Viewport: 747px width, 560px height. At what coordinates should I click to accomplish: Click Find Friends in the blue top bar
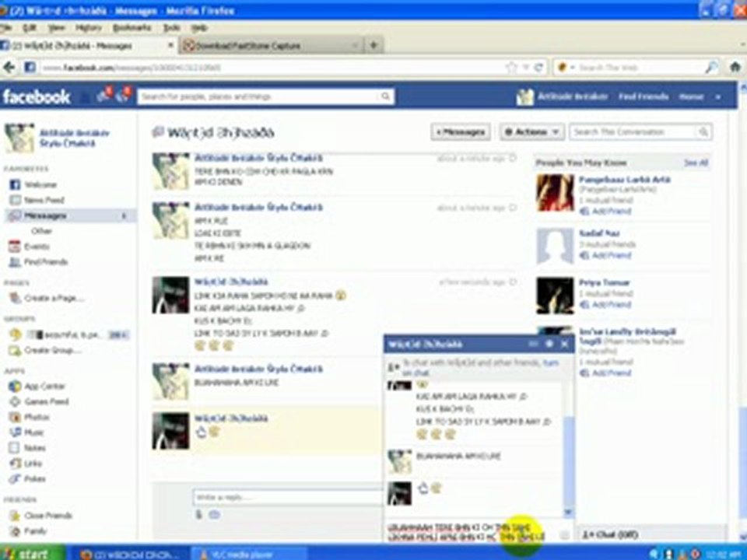[x=644, y=96]
